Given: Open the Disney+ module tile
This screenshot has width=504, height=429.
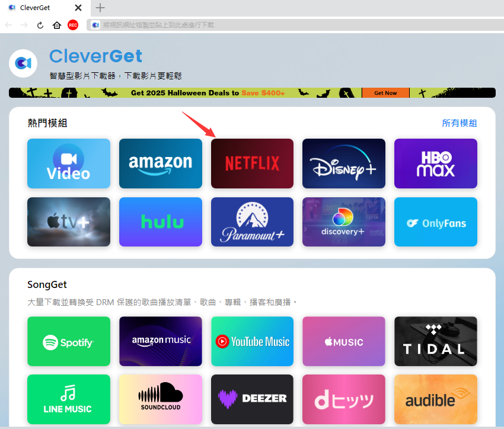Looking at the screenshot, I should 344,164.
